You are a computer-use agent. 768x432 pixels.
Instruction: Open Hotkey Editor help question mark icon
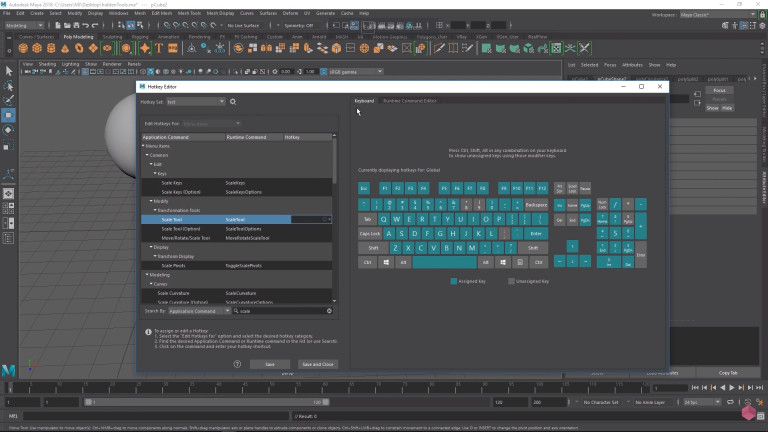point(237,364)
